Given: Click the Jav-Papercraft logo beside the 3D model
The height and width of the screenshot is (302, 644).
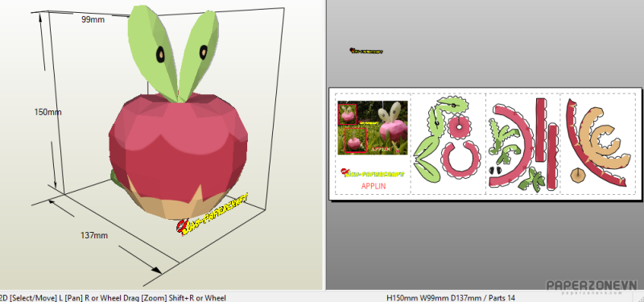Looking at the screenshot, I should click(x=213, y=213).
